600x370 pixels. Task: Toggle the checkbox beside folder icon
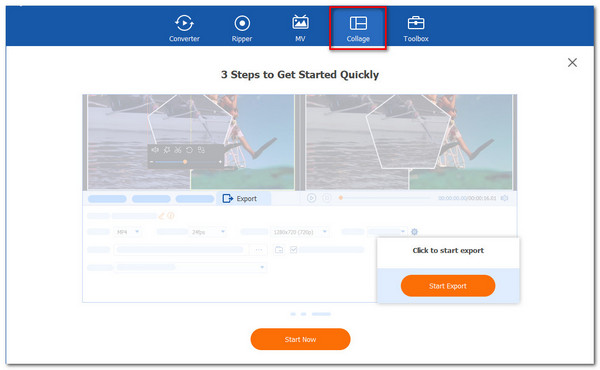(293, 250)
